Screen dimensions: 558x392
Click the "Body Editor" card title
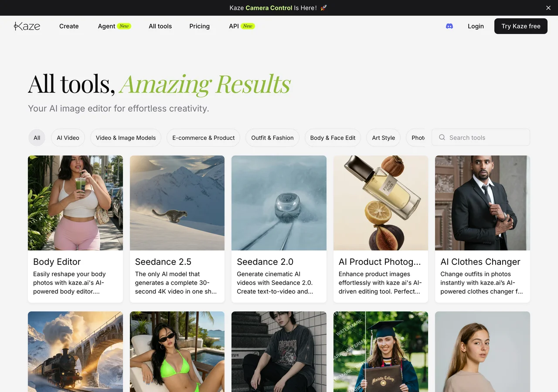coord(57,262)
